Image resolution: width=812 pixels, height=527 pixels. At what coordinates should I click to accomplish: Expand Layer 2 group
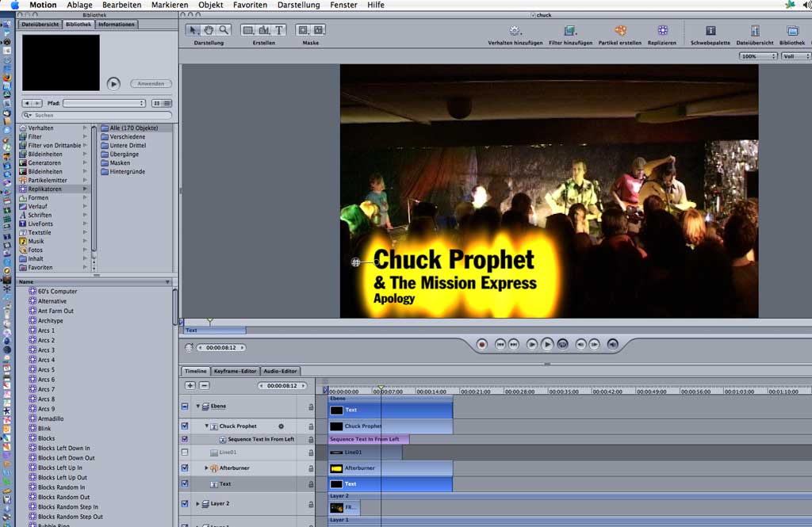coord(197,503)
